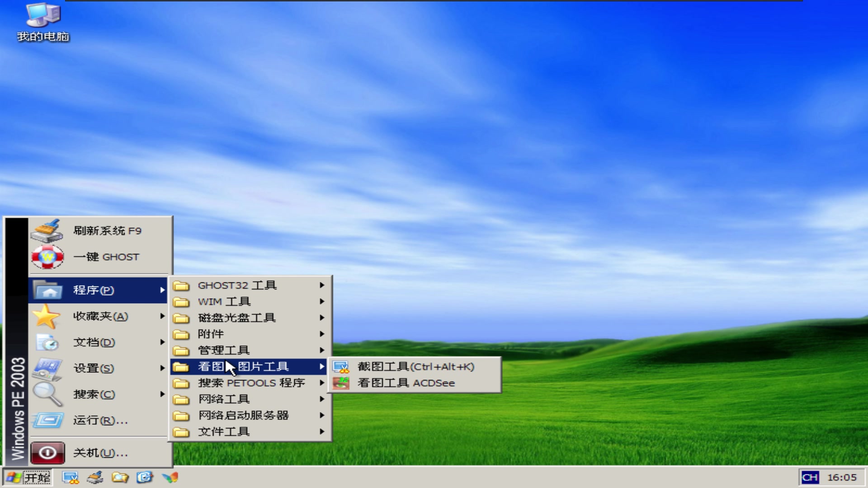The image size is (868, 488).
Task: Click the 管理工具 folder icon
Action: coord(181,351)
